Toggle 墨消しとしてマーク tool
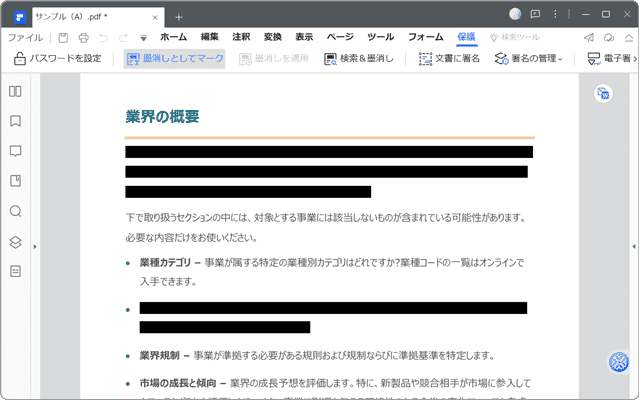Viewport: 640px width, 400px height. [174, 59]
